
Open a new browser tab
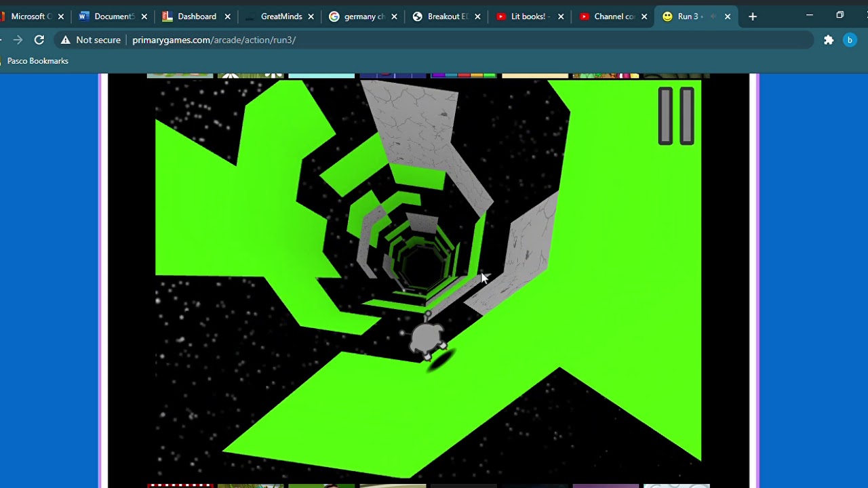point(753,16)
